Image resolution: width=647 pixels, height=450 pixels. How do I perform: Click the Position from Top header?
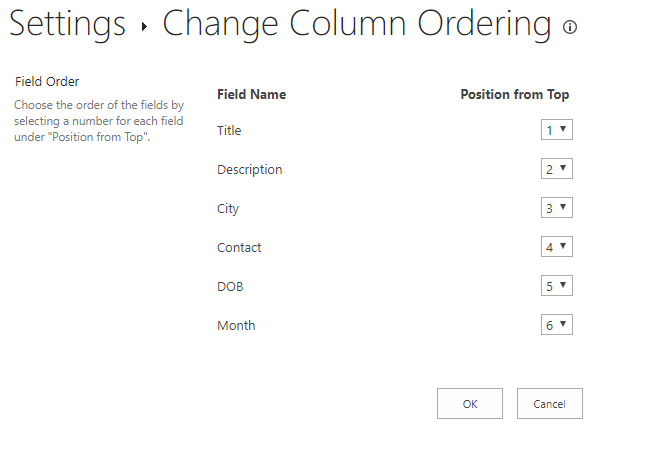(x=514, y=94)
